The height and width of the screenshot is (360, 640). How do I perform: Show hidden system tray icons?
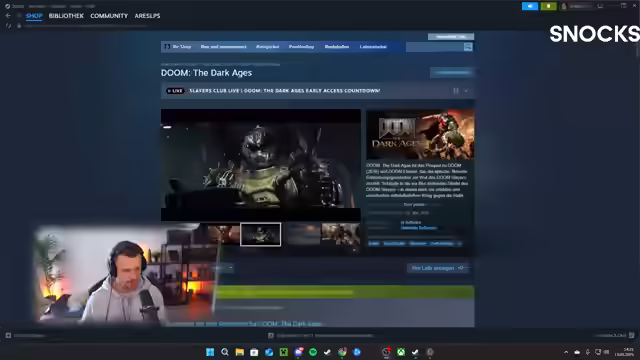(x=566, y=352)
